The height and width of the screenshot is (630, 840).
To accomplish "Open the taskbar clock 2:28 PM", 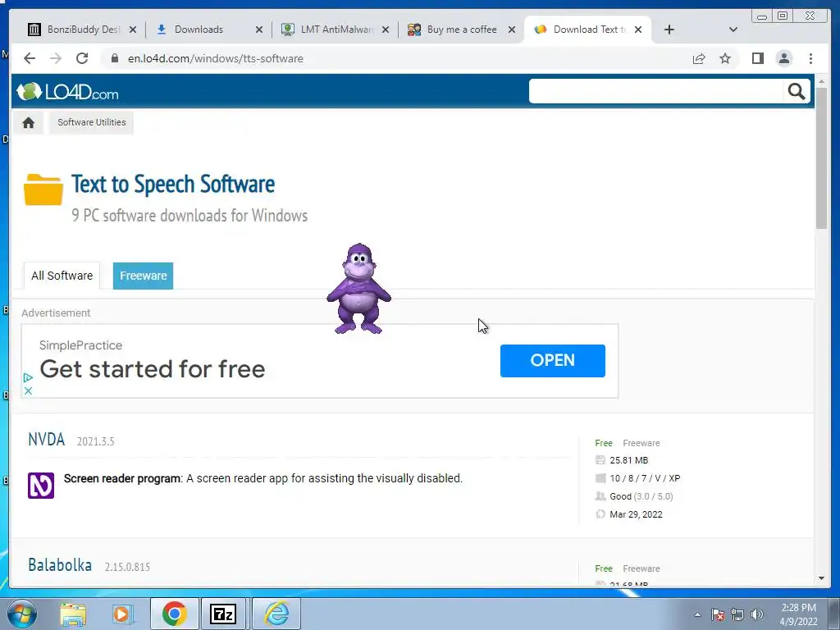I will [x=798, y=614].
